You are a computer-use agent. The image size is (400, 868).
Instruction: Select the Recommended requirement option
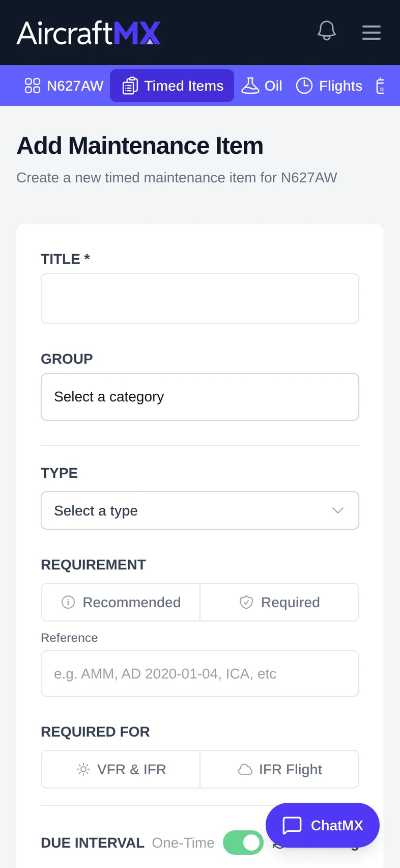click(x=121, y=602)
